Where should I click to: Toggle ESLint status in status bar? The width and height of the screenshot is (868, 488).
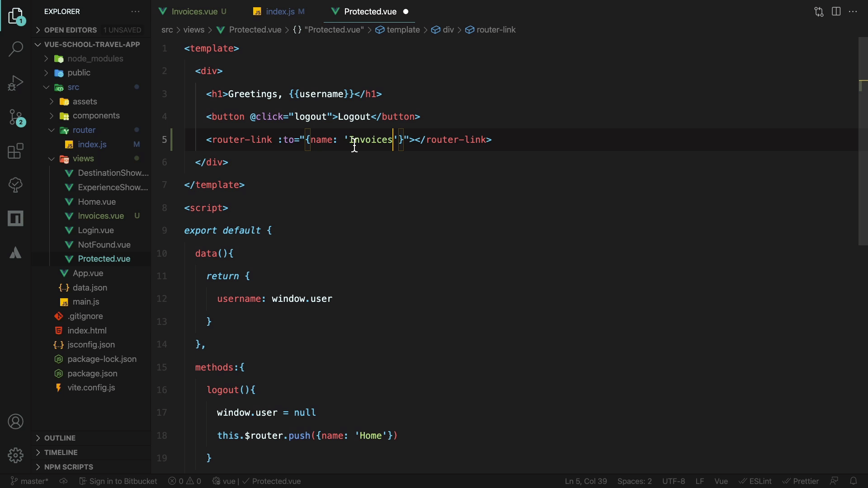[755, 481]
